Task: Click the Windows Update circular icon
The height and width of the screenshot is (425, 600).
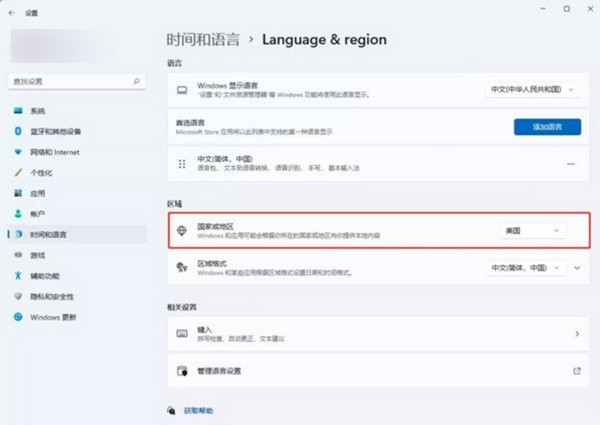Action: pyautogui.click(x=18, y=317)
